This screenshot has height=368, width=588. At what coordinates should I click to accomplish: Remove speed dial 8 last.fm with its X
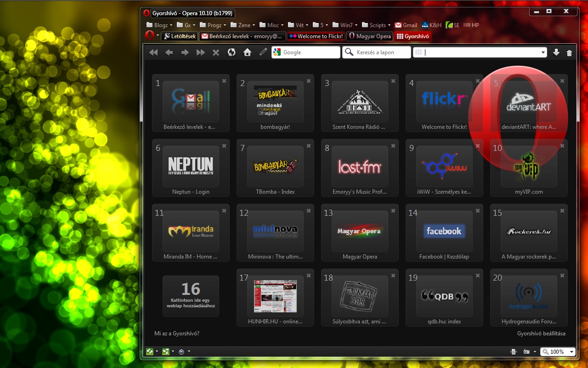(393, 146)
